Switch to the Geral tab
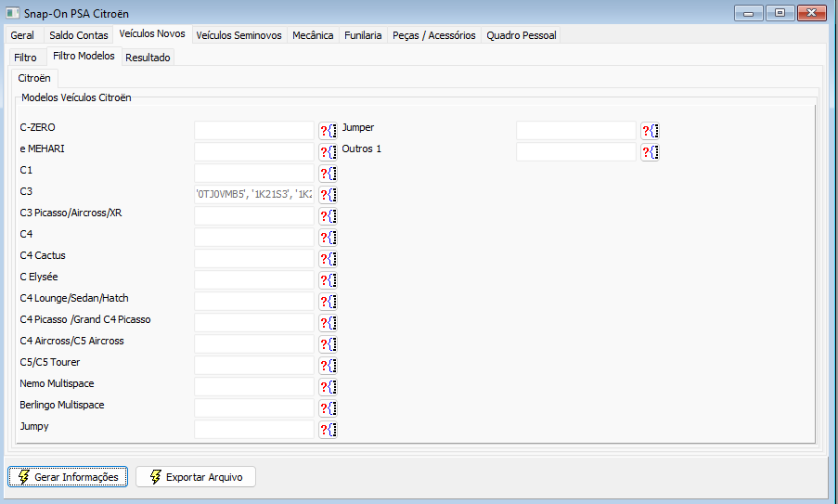The height and width of the screenshot is (504, 838). [22, 35]
